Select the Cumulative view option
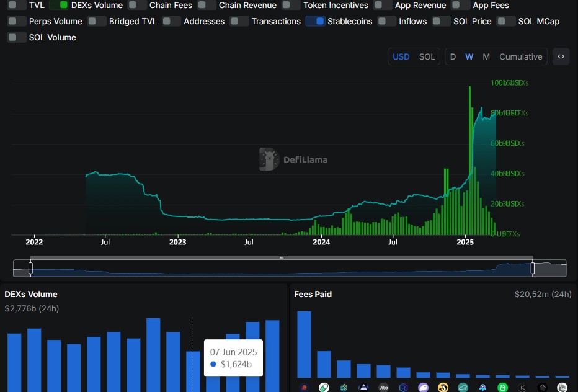 [520, 56]
